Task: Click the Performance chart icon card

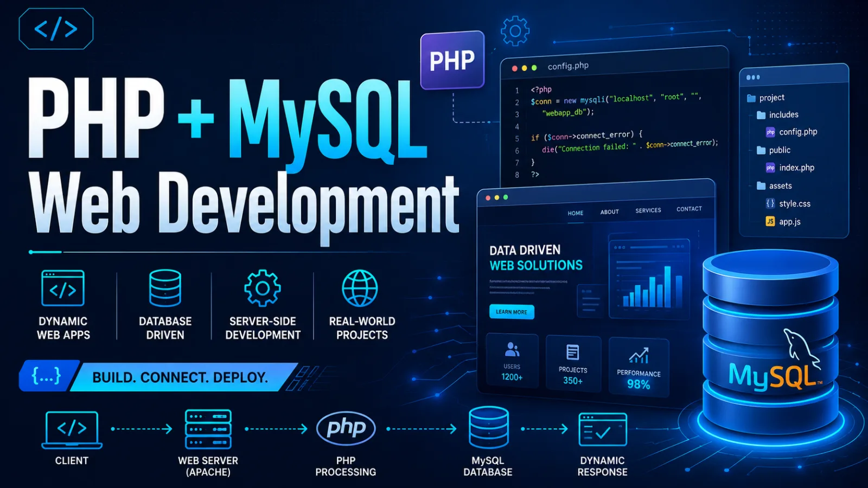Action: point(639,367)
